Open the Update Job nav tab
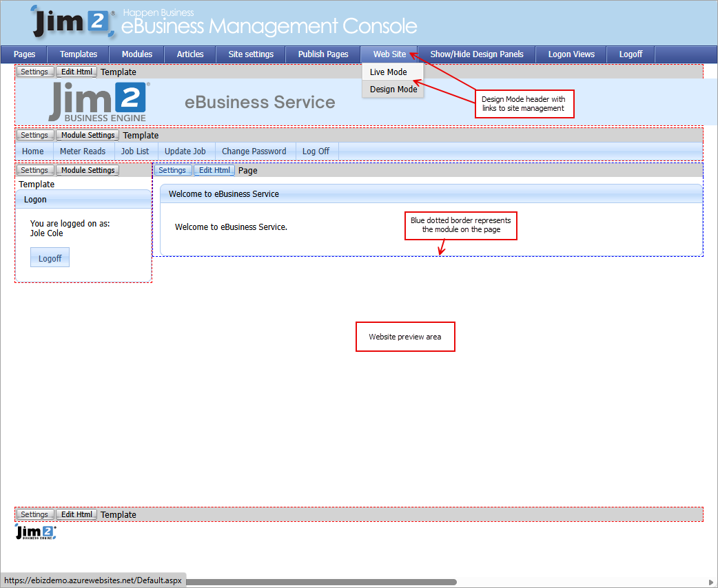Screen dimensions: 718x588 click(x=185, y=151)
